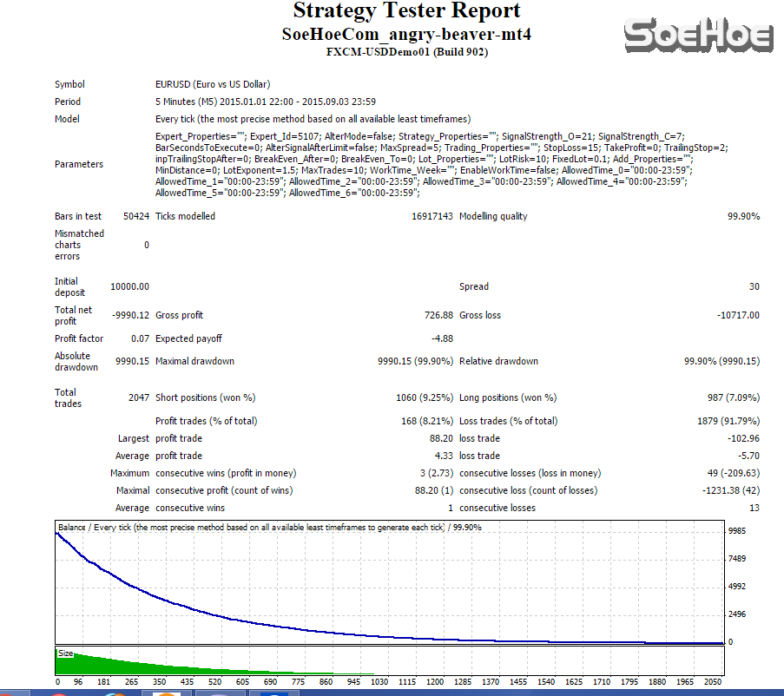
Task: Click the Total trades 2047 value
Action: [x=138, y=397]
